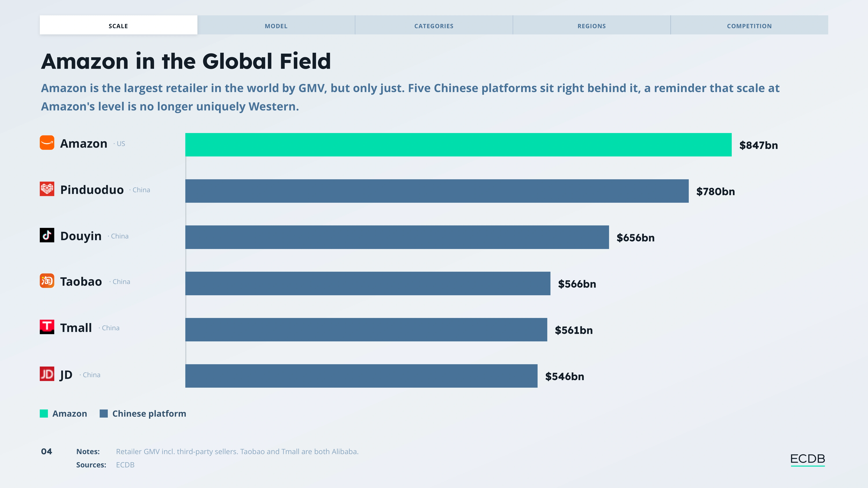Click the 'Amazon in the Global Field' title

(x=186, y=61)
